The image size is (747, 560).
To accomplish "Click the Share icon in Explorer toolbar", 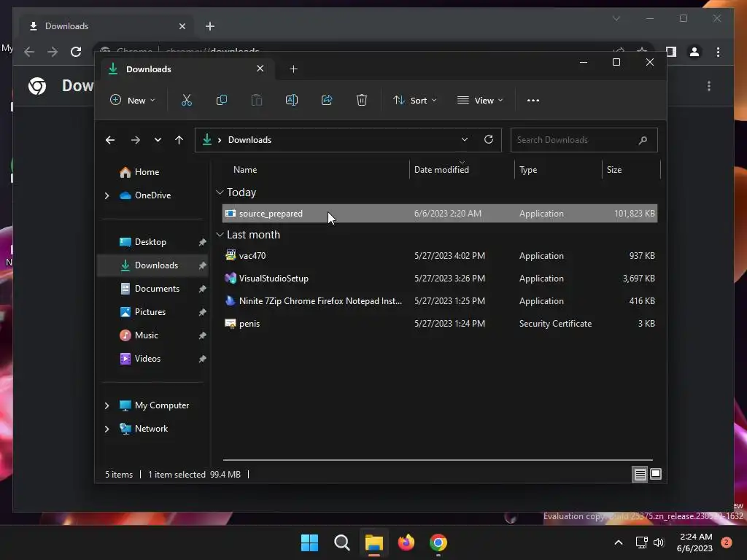I will (x=327, y=100).
